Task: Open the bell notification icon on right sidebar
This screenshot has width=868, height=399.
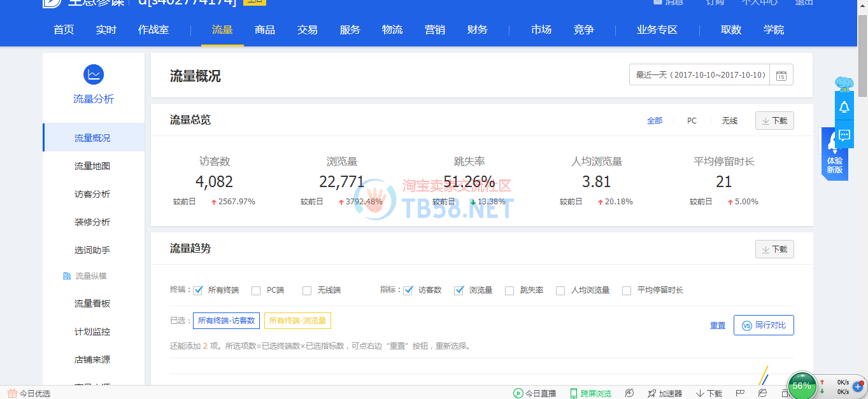Action: (844, 107)
